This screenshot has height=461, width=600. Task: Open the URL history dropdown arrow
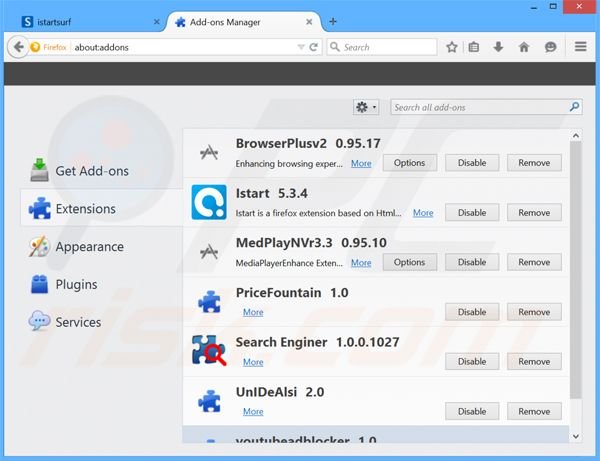(x=301, y=47)
